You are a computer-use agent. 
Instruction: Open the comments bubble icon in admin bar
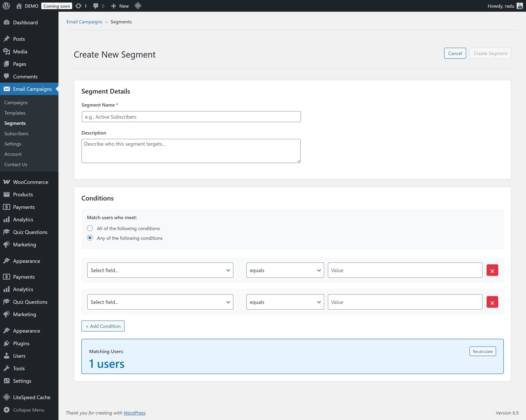(x=96, y=6)
